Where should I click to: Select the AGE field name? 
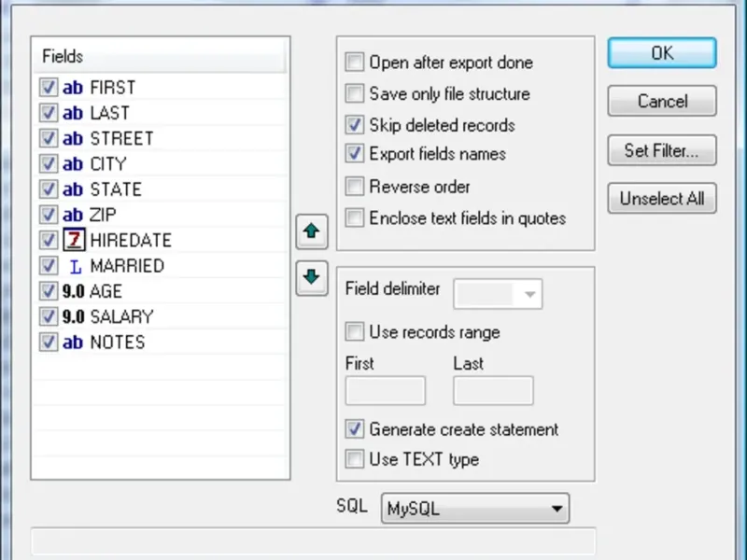[106, 291]
